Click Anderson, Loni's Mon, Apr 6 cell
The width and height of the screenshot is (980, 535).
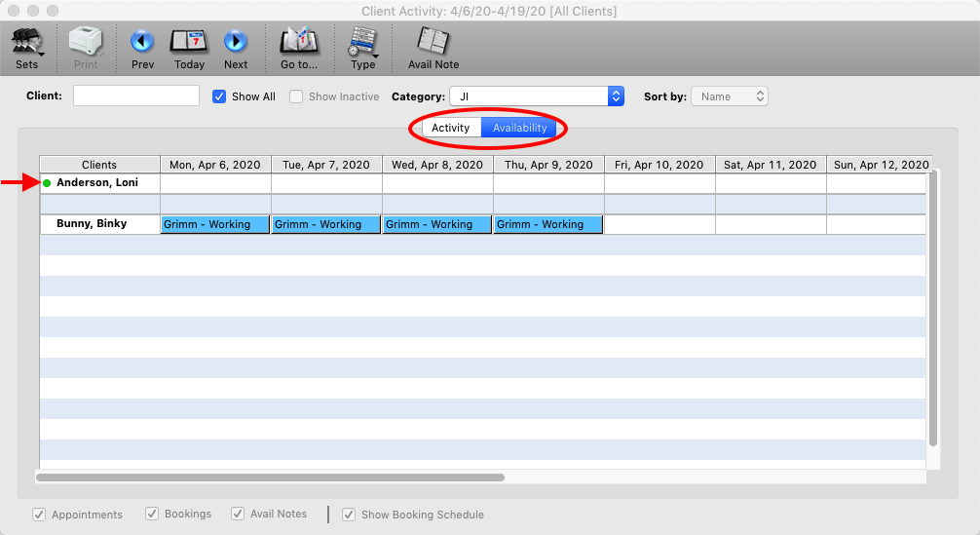tap(215, 183)
